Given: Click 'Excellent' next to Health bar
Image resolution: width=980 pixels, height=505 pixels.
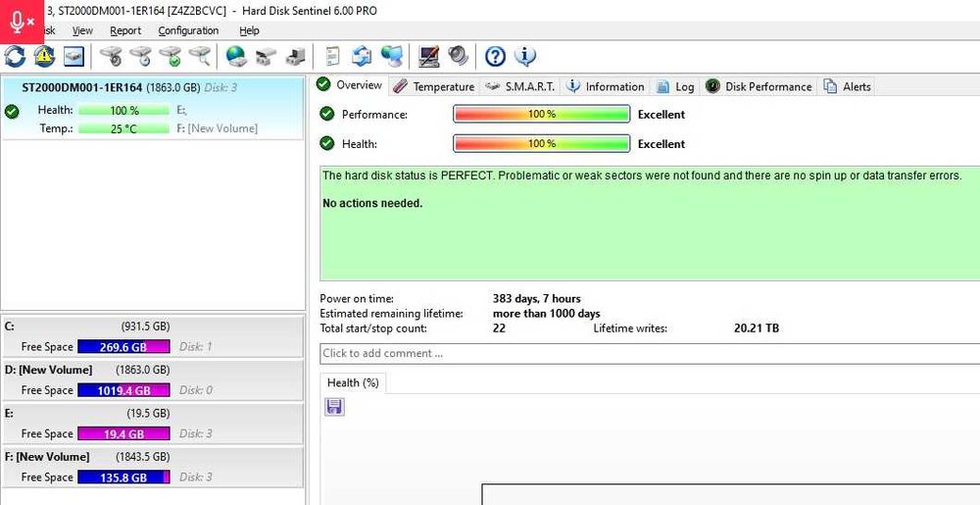Looking at the screenshot, I should (661, 144).
